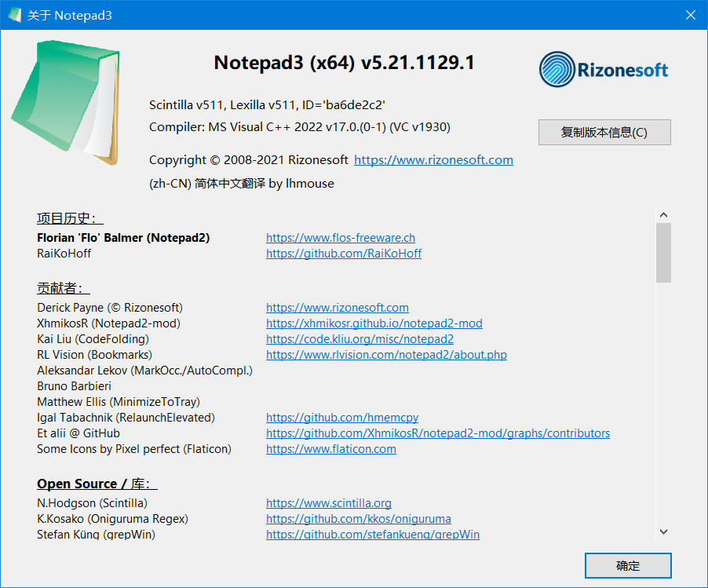
Task: Click N.Hodgson (Scintilla) entry
Action: click(92, 503)
